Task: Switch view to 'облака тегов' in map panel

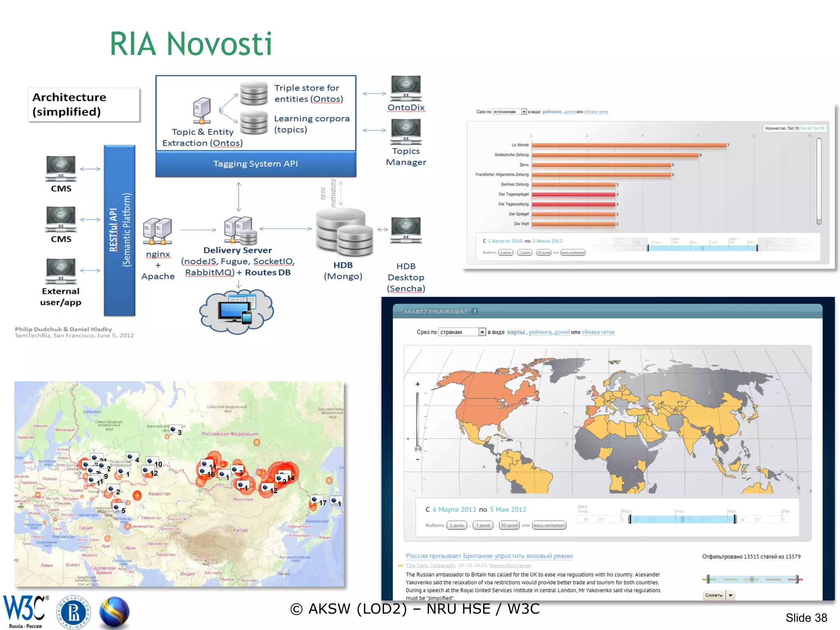Action: point(598,332)
